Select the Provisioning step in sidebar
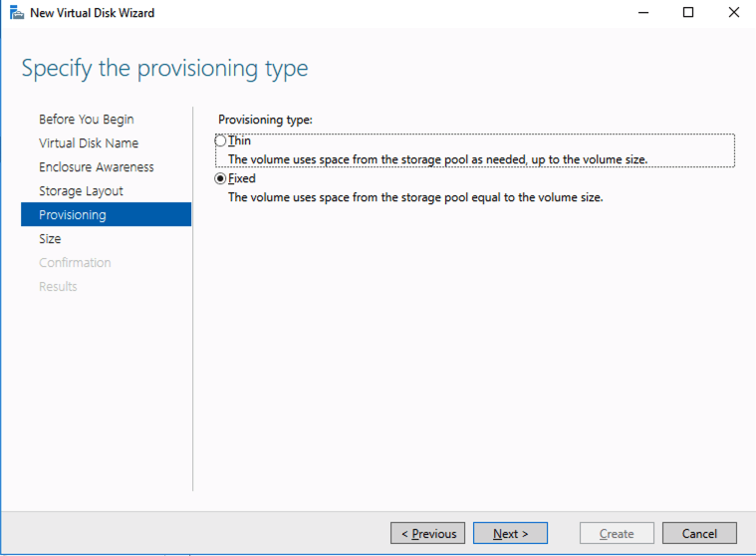The height and width of the screenshot is (556, 756). click(72, 215)
